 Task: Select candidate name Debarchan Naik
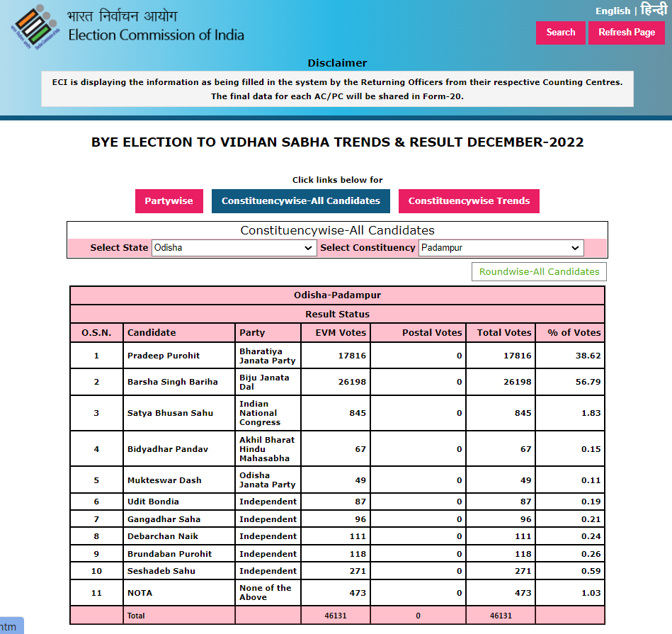point(162,536)
